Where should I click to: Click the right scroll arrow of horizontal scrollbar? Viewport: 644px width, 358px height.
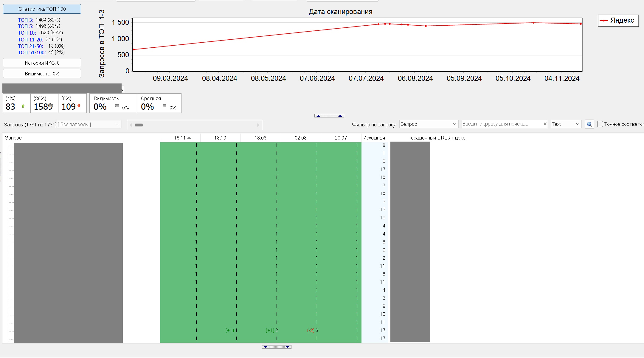pyautogui.click(x=258, y=125)
